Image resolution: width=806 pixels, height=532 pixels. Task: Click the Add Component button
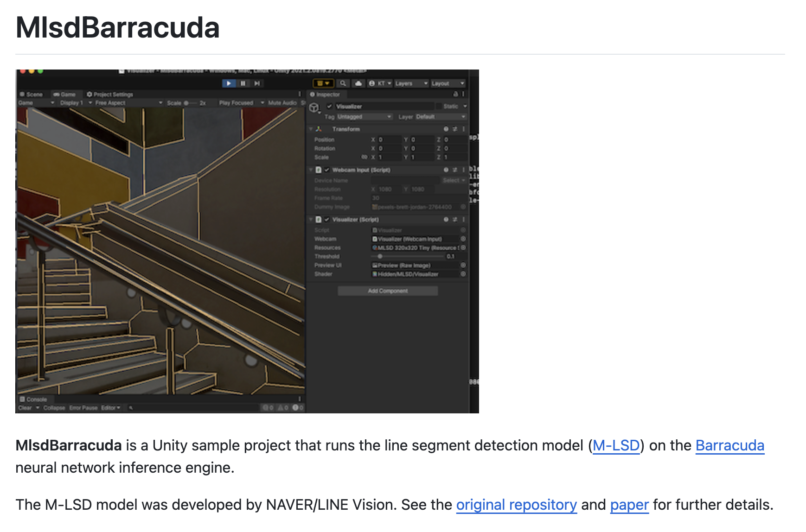pos(388,291)
